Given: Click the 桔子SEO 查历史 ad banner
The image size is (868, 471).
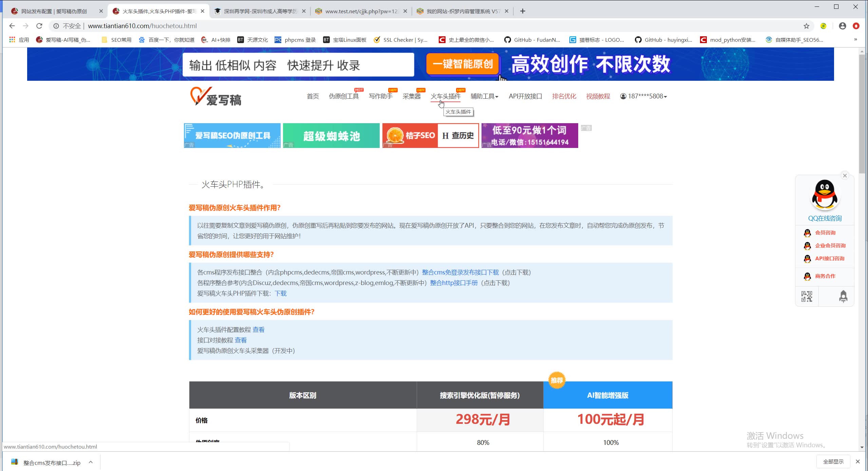Looking at the screenshot, I should pyautogui.click(x=430, y=135).
